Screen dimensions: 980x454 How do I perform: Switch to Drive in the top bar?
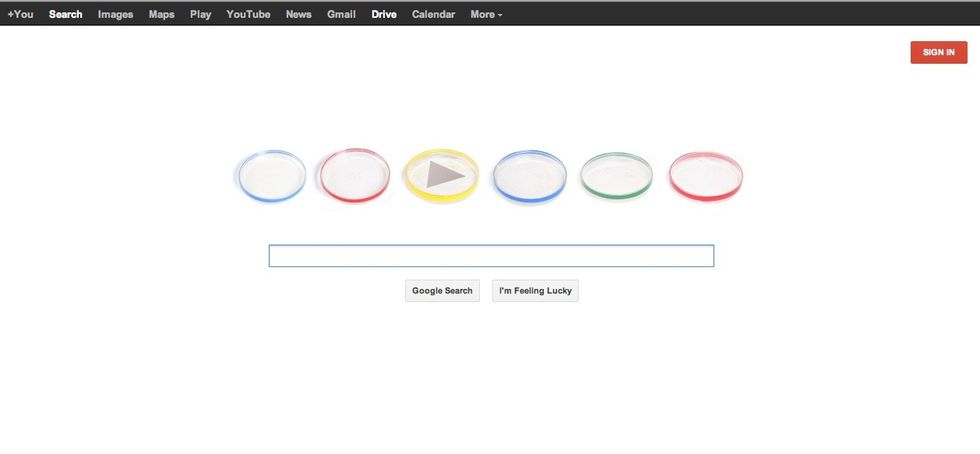(384, 14)
